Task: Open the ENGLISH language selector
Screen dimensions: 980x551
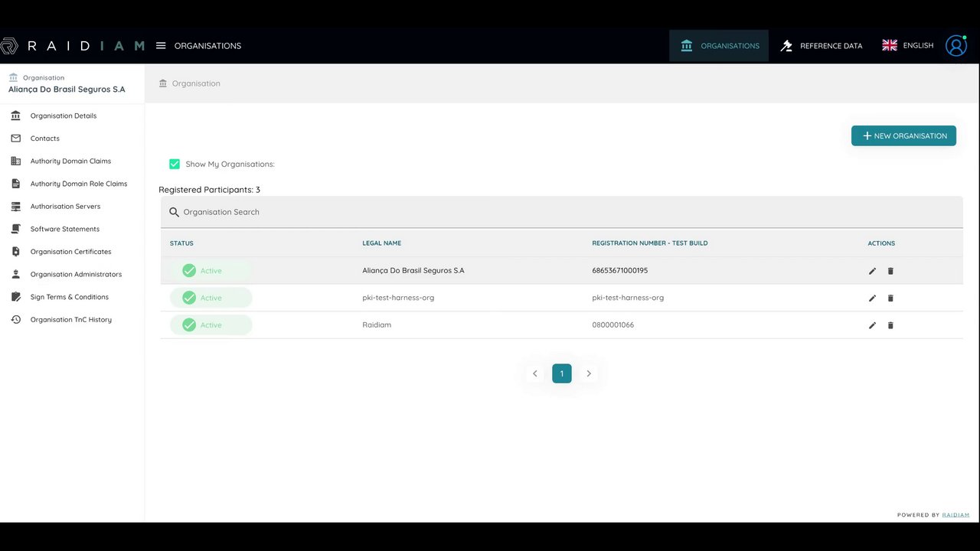Action: point(908,46)
